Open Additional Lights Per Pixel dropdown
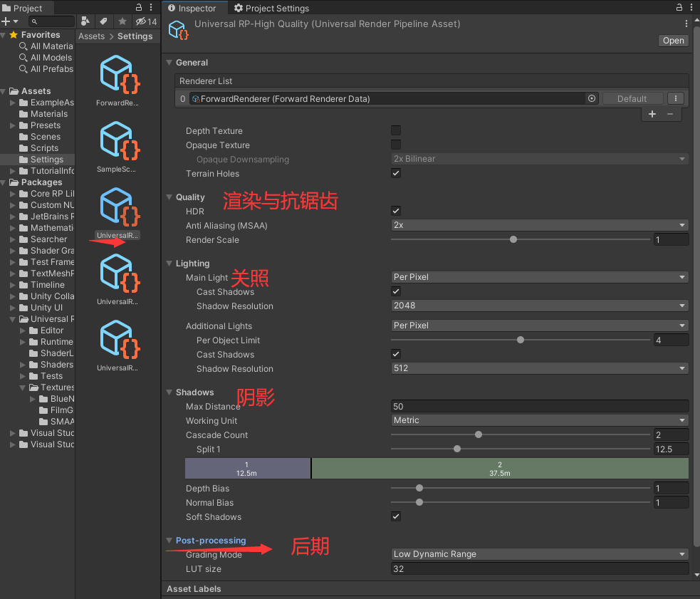The image size is (700, 599). pos(539,325)
